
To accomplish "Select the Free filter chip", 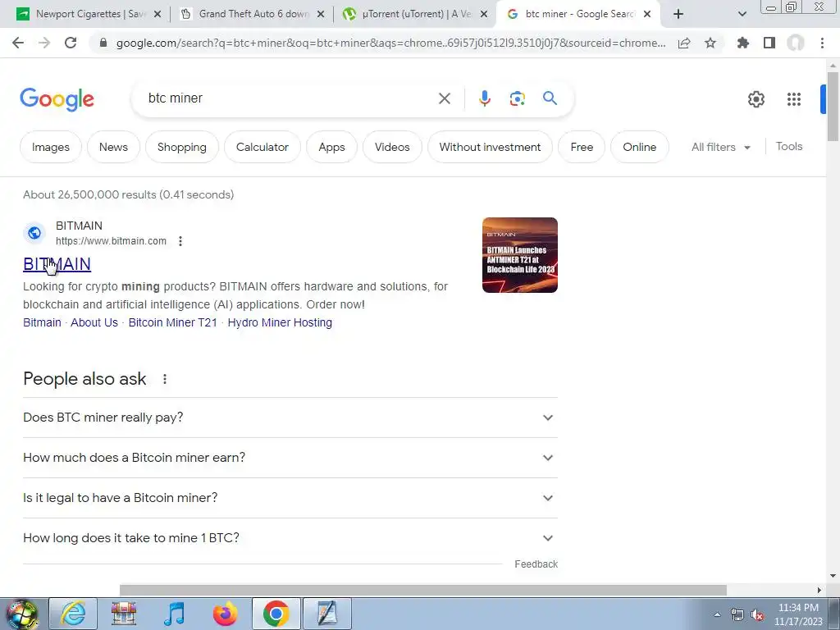I will (582, 147).
